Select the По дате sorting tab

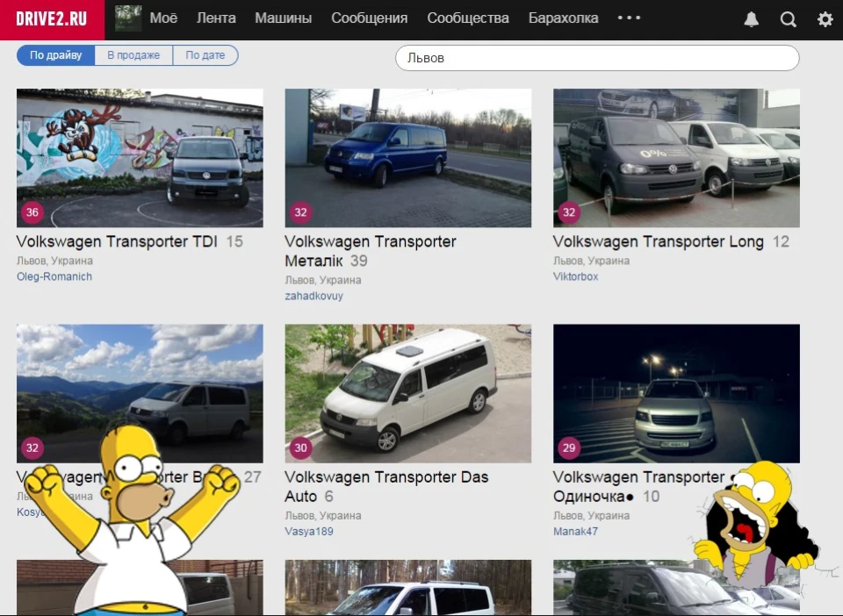[x=205, y=55]
